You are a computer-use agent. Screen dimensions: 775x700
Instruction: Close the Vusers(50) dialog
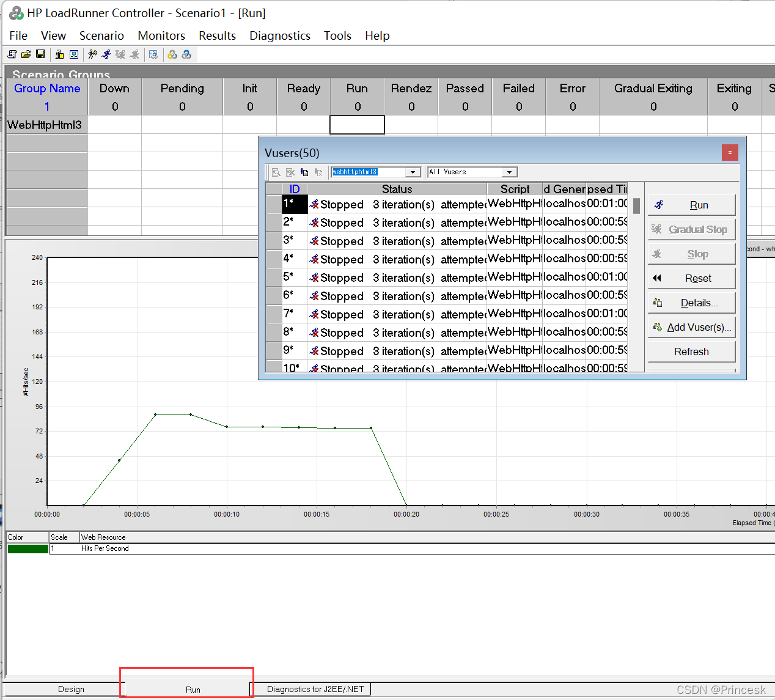[x=730, y=152]
